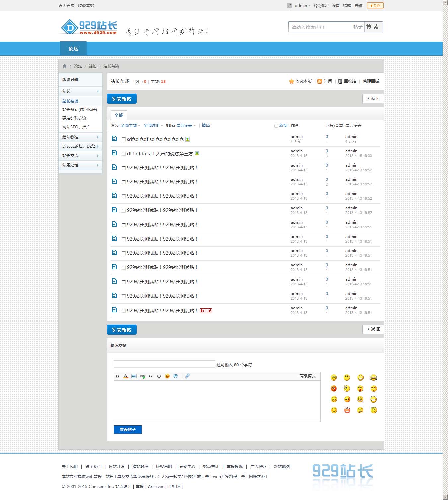
Task: Click the paperclip attachment icon
Action: coord(187,376)
